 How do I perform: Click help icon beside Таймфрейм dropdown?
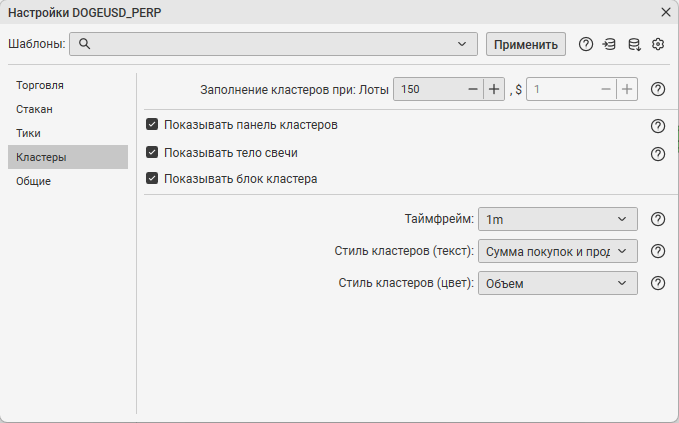coord(658,220)
